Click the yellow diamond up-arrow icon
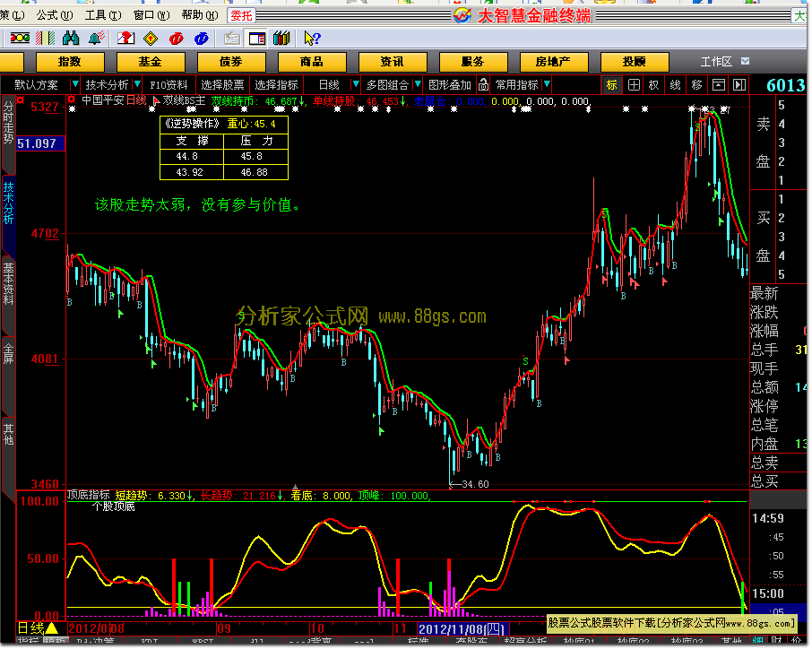812x649 pixels. [151, 38]
